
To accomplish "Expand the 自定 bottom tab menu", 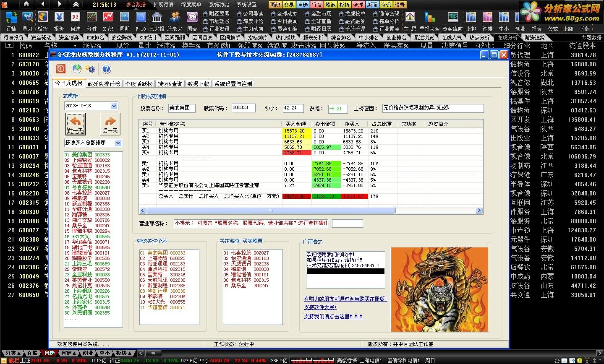I will (68, 353).
